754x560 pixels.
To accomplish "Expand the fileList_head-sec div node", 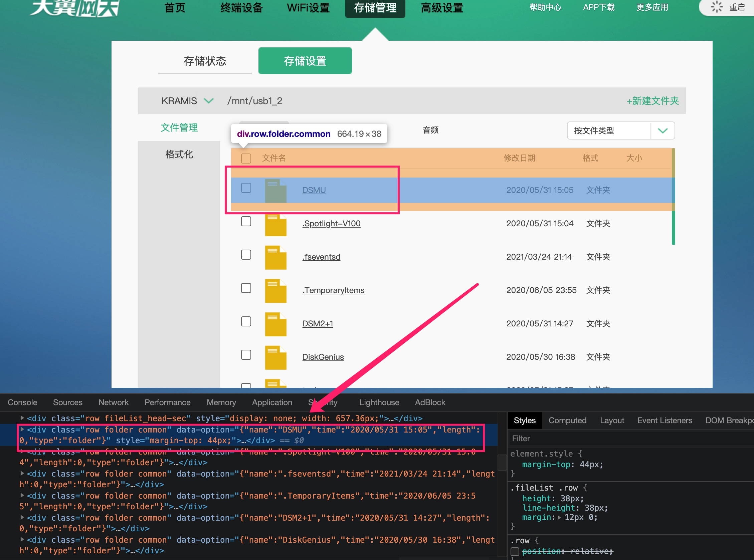I will click(x=22, y=418).
